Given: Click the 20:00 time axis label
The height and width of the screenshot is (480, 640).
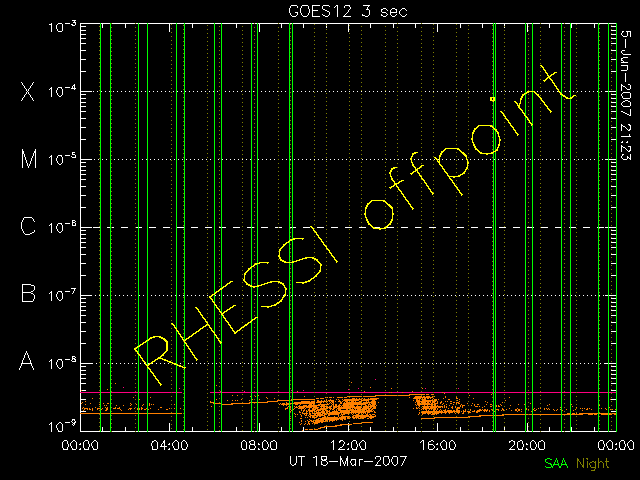Looking at the screenshot, I should click(527, 445).
